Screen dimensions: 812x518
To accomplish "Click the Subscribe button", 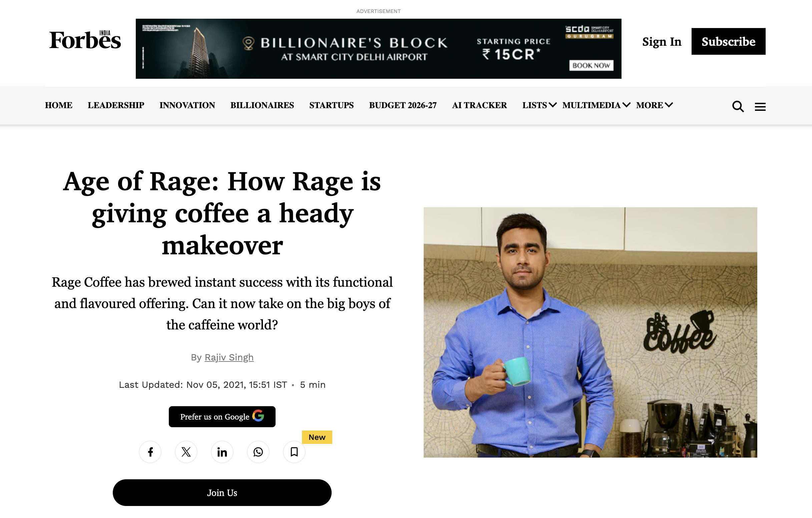I will click(728, 41).
